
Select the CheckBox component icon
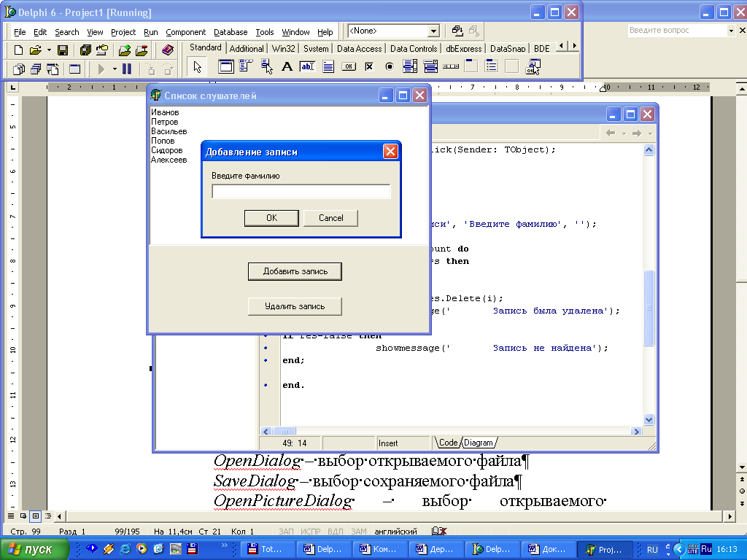coord(369,66)
